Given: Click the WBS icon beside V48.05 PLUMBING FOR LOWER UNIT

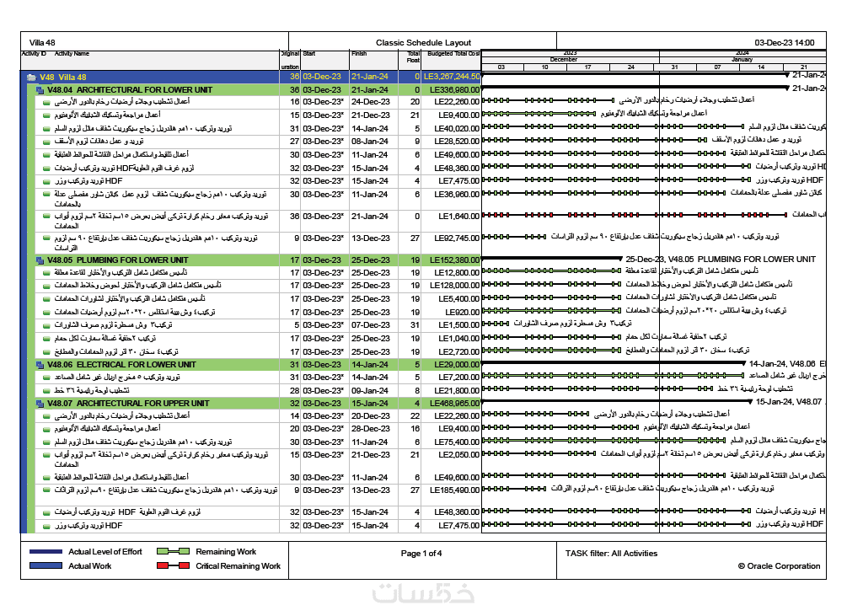Looking at the screenshot, I should tap(40, 260).
